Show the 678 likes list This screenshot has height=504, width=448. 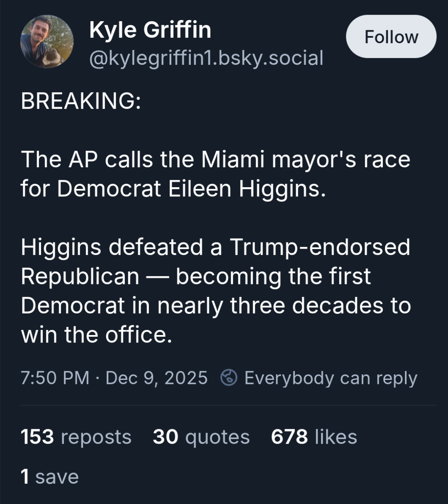click(314, 437)
